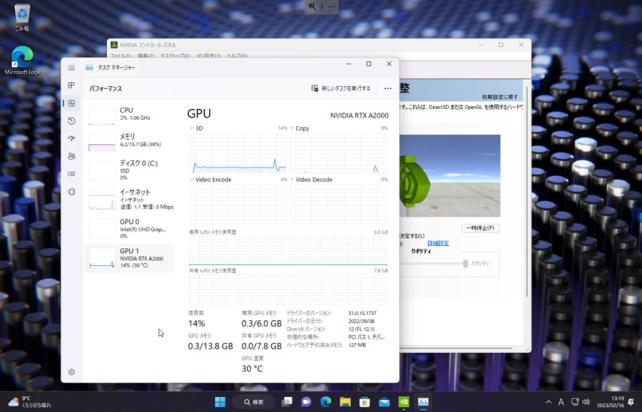Switch to NVIDIA Control Panel taskbar icon
The image size is (642, 412).
404,402
